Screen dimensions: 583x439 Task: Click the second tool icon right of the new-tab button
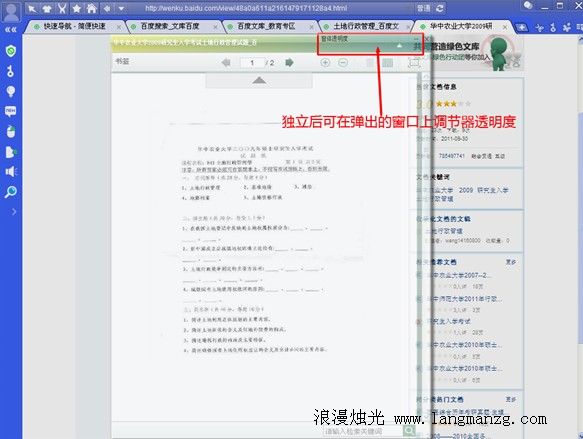click(553, 28)
